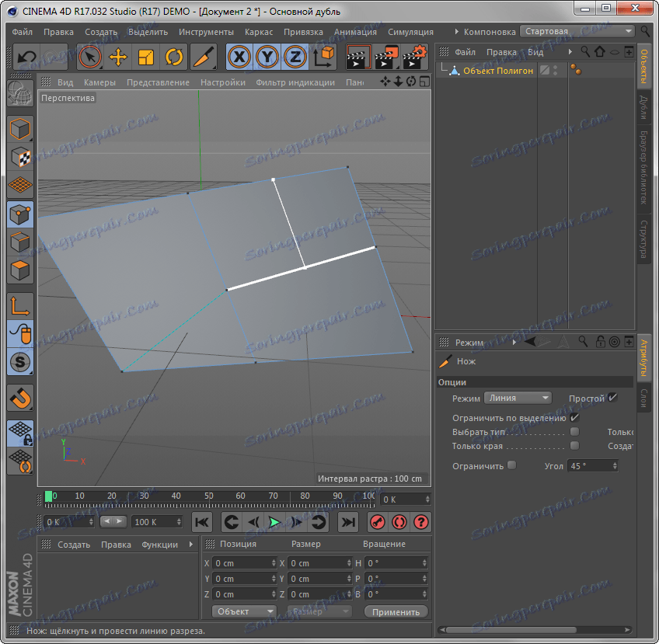Open the Файл menu in main menu bar
The height and width of the screenshot is (644, 659).
pyautogui.click(x=22, y=32)
